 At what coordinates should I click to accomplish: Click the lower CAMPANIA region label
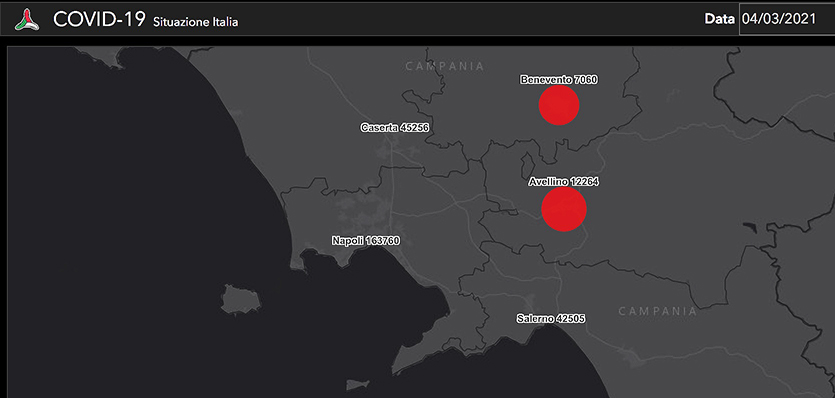click(x=658, y=311)
